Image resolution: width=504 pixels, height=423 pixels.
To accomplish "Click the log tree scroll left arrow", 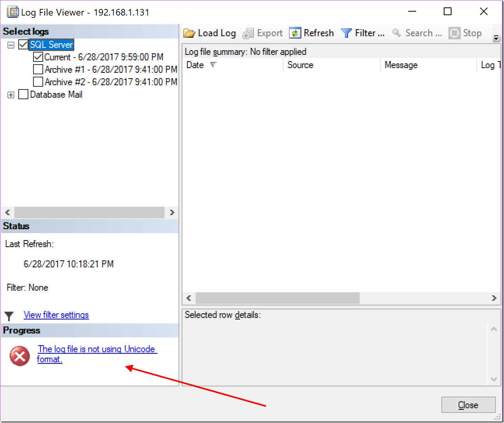I will [x=7, y=212].
